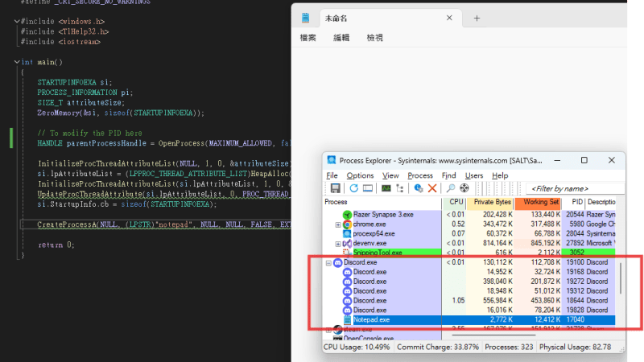
Task: Click the chrome.exe process icon
Action: (x=347, y=224)
